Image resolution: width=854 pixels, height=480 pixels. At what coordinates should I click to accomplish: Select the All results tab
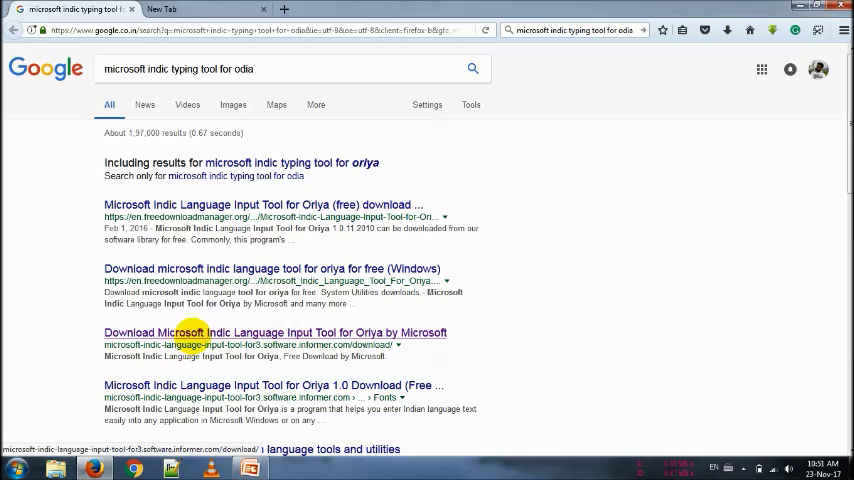(x=109, y=105)
